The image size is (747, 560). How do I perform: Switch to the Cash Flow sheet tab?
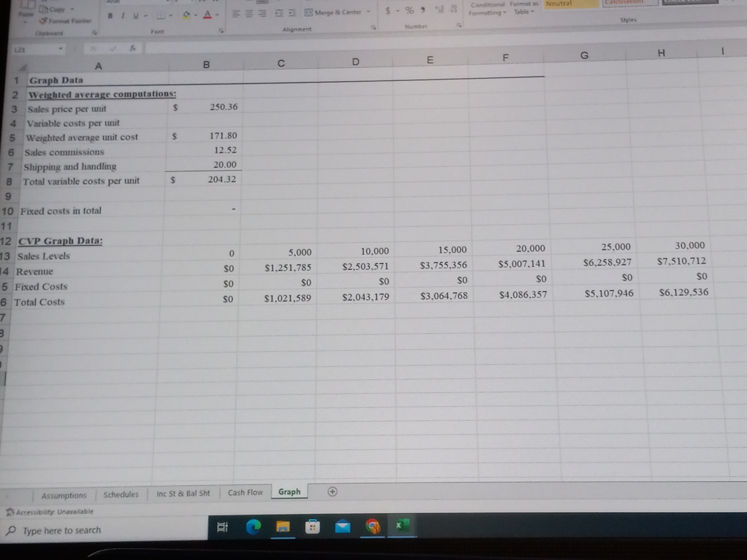pos(245,492)
